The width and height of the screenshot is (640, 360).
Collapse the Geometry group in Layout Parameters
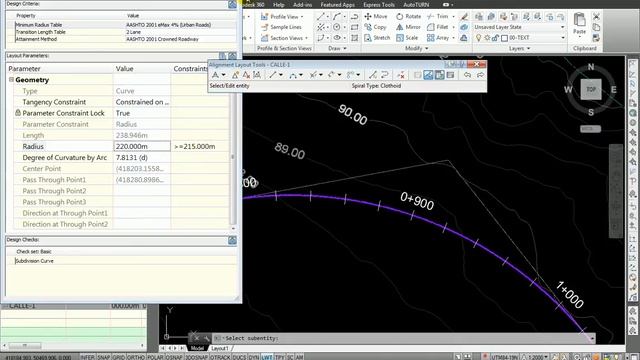coord(11,80)
